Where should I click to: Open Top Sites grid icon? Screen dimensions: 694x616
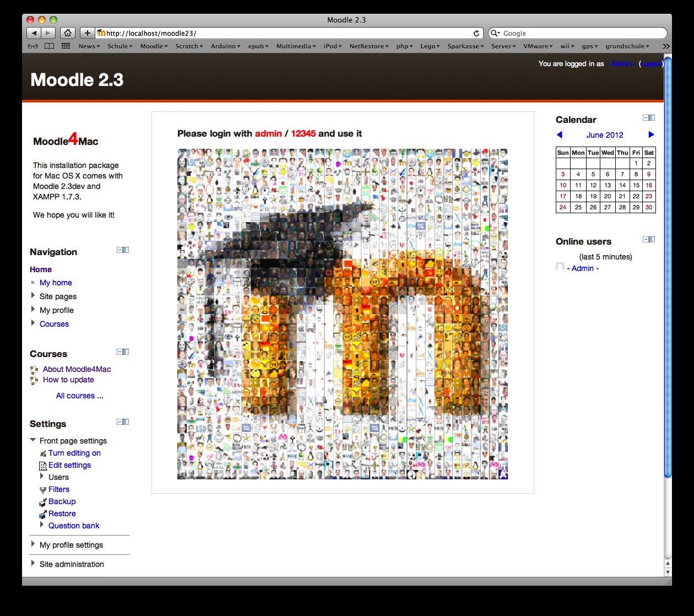tap(66, 46)
